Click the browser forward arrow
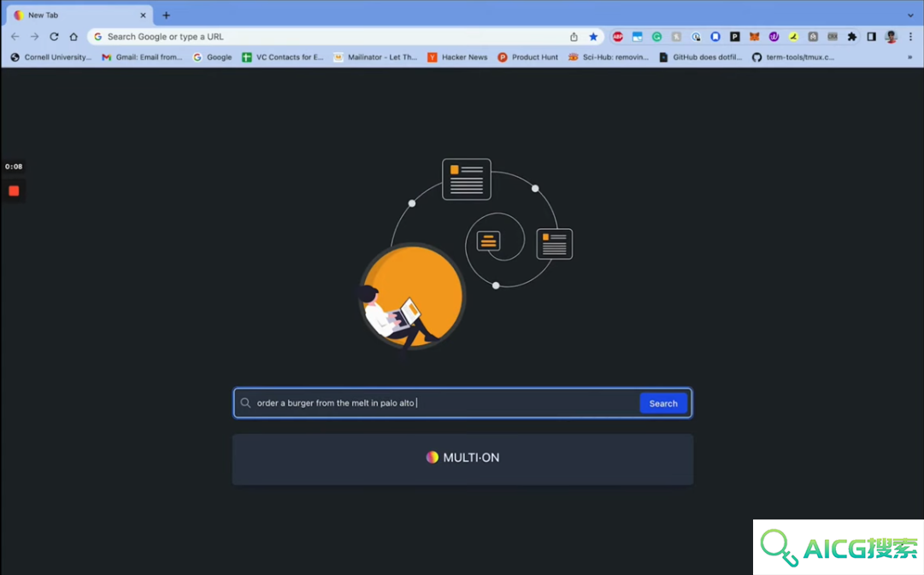The image size is (924, 575). tap(34, 37)
